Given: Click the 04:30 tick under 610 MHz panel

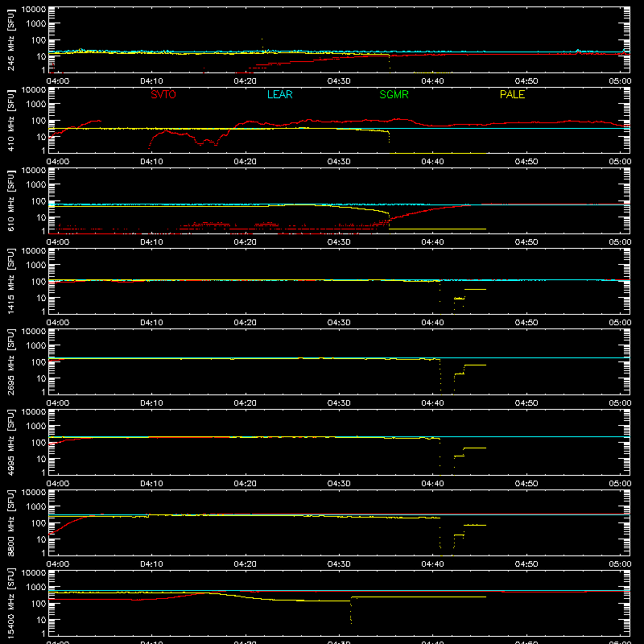Looking at the screenshot, I should click(339, 242).
